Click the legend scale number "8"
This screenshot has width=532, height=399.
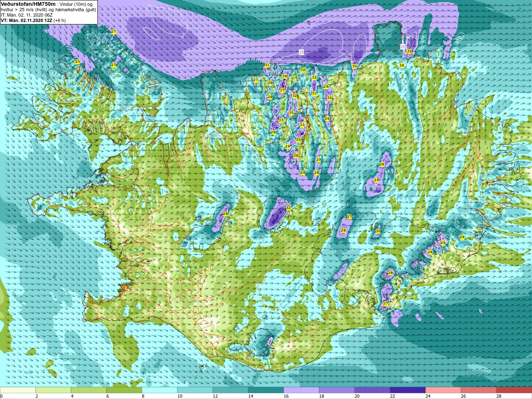click(143, 396)
